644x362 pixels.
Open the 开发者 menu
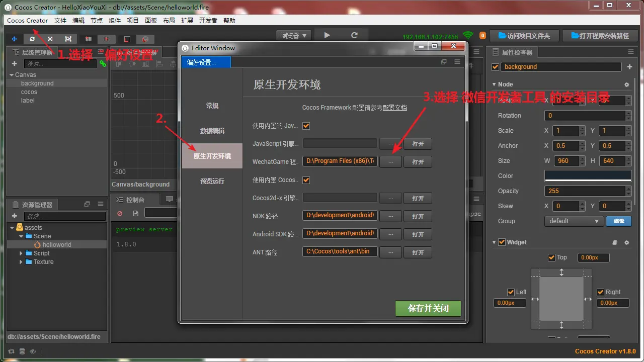pos(208,21)
